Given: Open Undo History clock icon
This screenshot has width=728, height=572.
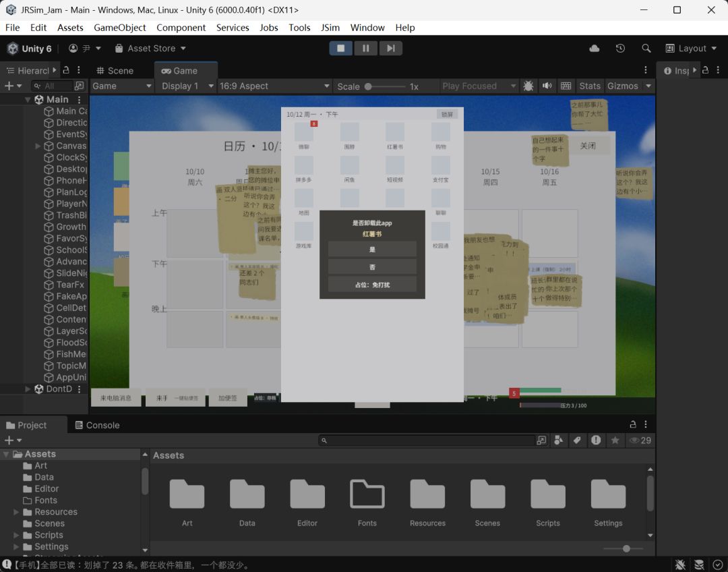Looking at the screenshot, I should [620, 49].
